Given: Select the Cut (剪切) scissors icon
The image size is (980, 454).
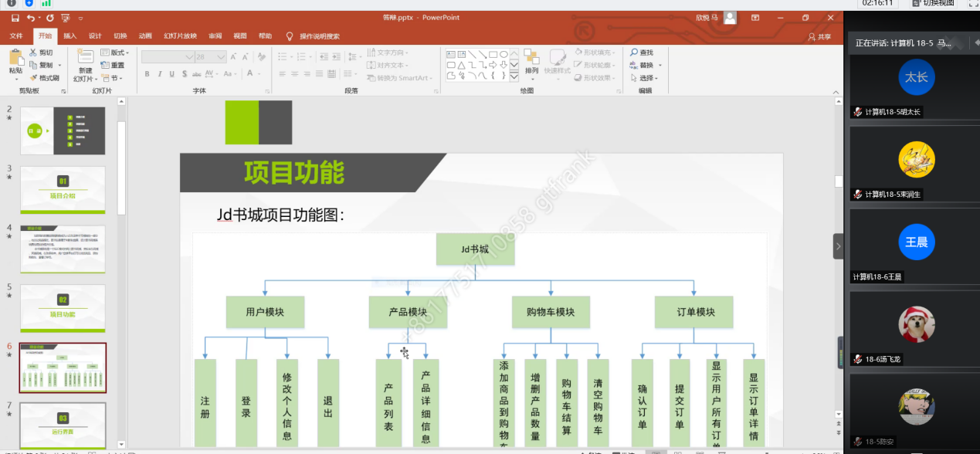Looking at the screenshot, I should click(34, 53).
